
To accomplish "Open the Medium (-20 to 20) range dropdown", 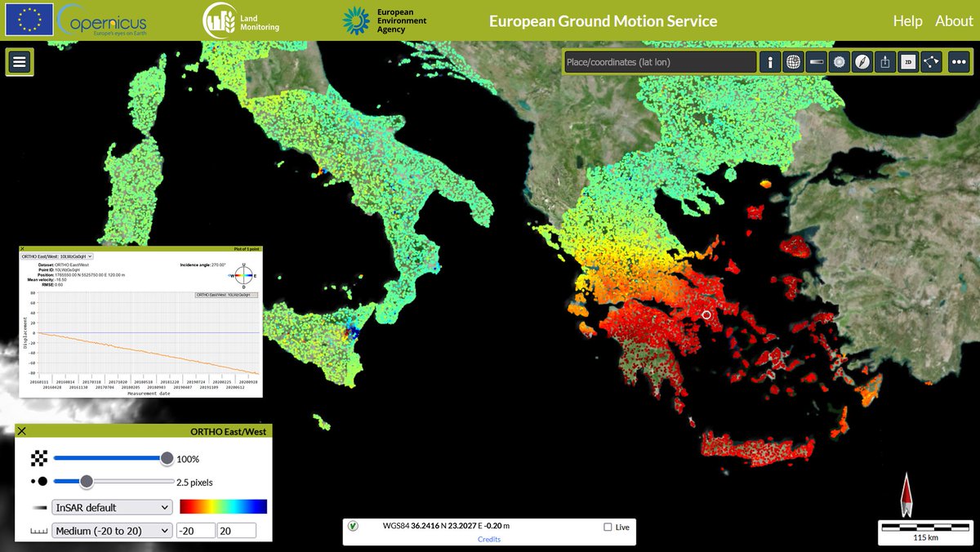I will (x=112, y=531).
